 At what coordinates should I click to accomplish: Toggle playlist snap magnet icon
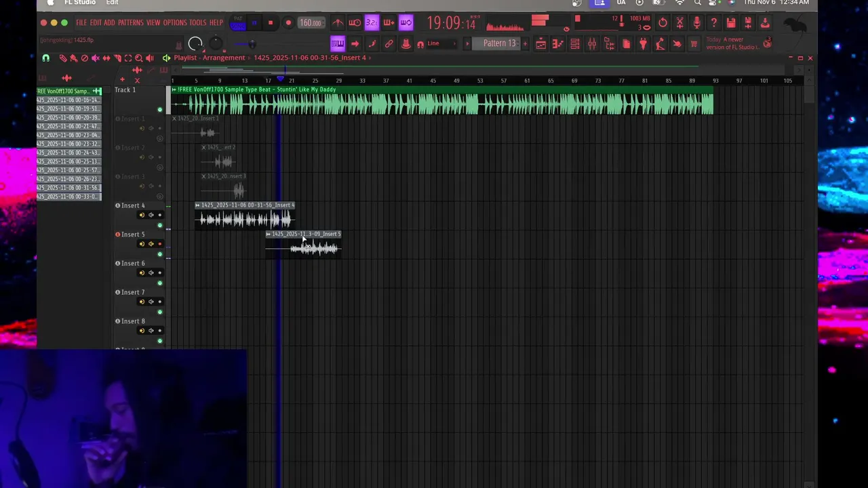coord(46,58)
